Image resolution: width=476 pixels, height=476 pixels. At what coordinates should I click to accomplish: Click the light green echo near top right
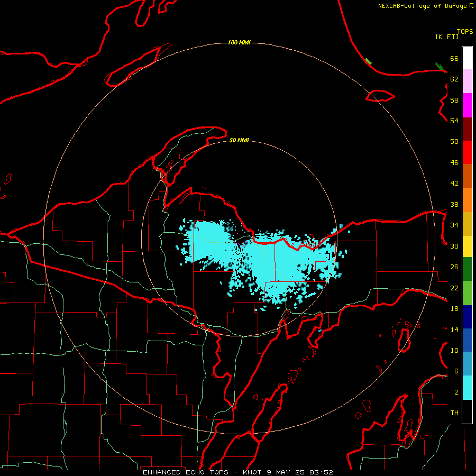pyautogui.click(x=369, y=62)
